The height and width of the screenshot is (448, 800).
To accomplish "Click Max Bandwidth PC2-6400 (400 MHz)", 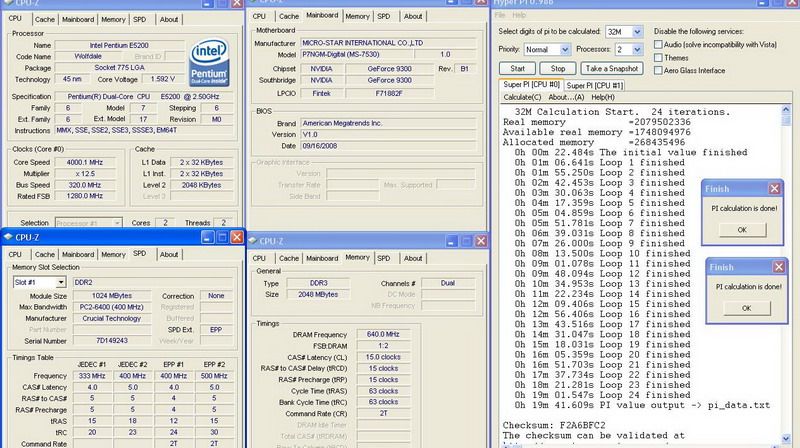I will tap(112, 307).
